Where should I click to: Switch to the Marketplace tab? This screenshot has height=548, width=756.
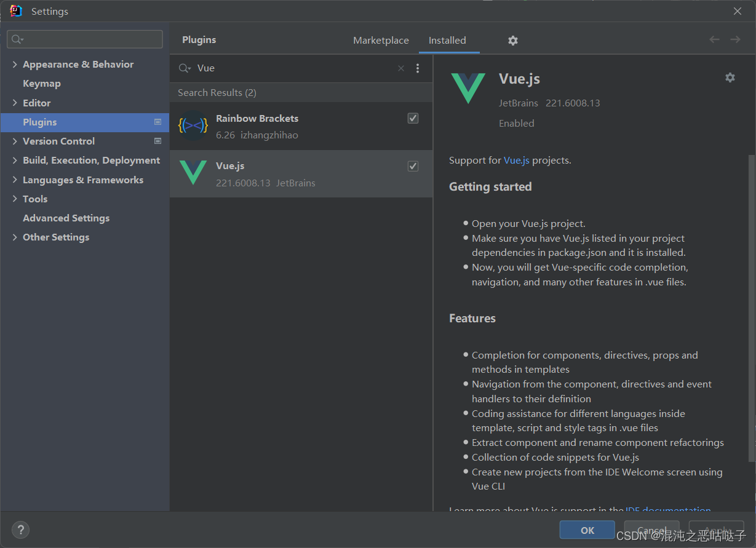[x=381, y=40]
